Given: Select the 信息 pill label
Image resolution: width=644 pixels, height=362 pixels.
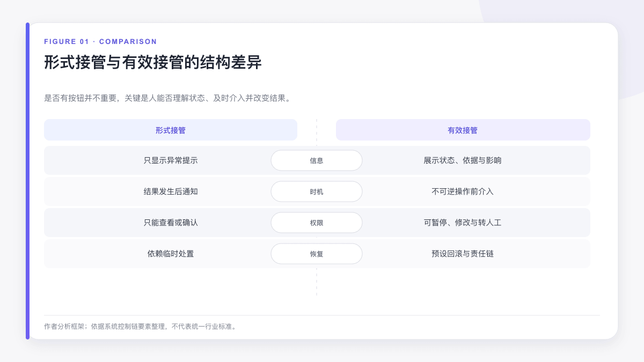Looking at the screenshot, I should (x=317, y=160).
